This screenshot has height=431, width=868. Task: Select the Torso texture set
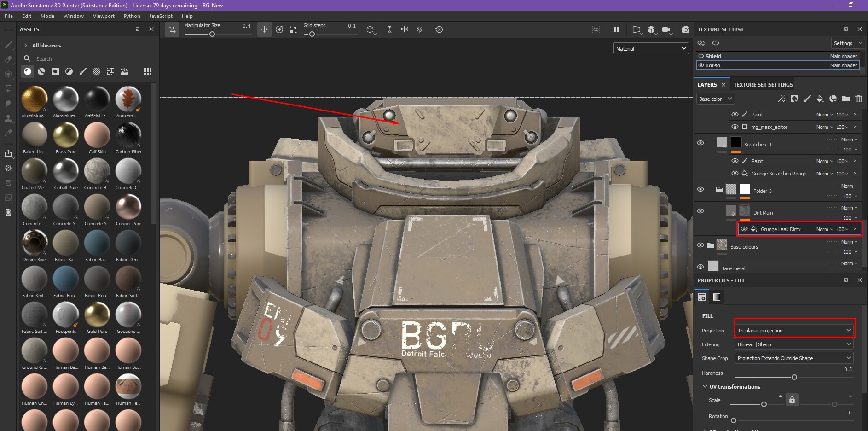coord(778,65)
